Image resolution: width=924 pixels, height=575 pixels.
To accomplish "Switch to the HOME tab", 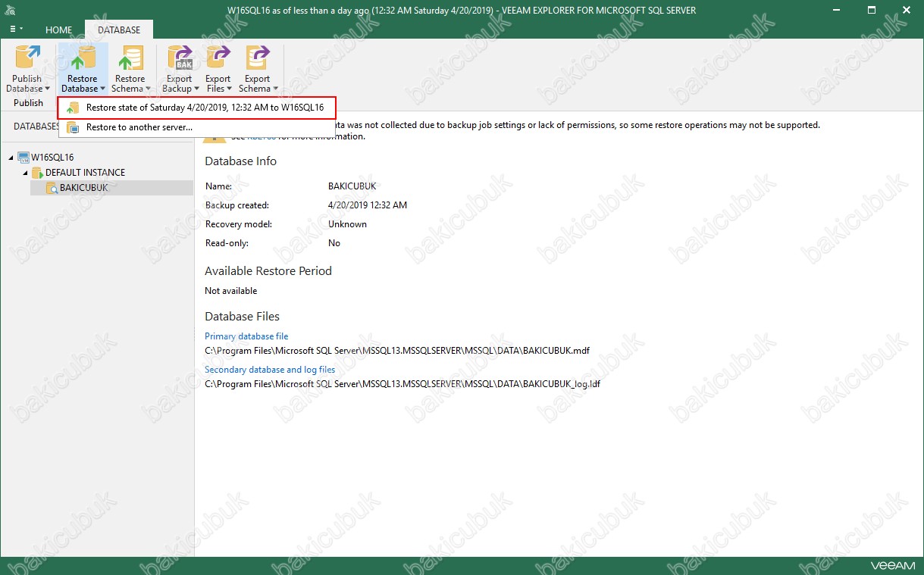I will tap(59, 30).
